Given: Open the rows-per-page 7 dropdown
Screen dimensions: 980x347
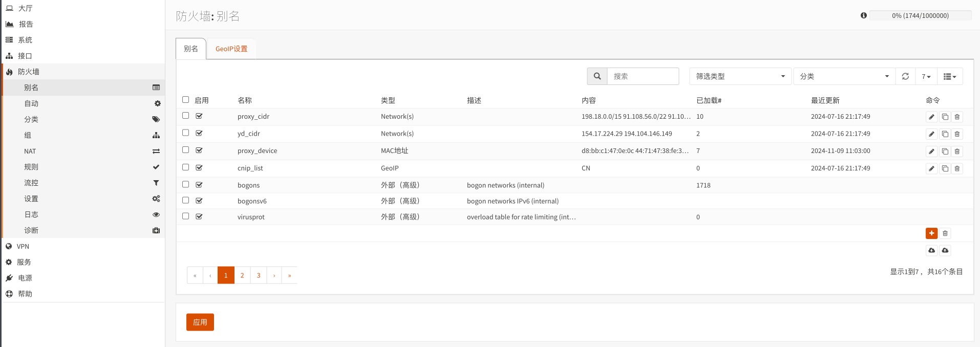Looking at the screenshot, I should (926, 76).
